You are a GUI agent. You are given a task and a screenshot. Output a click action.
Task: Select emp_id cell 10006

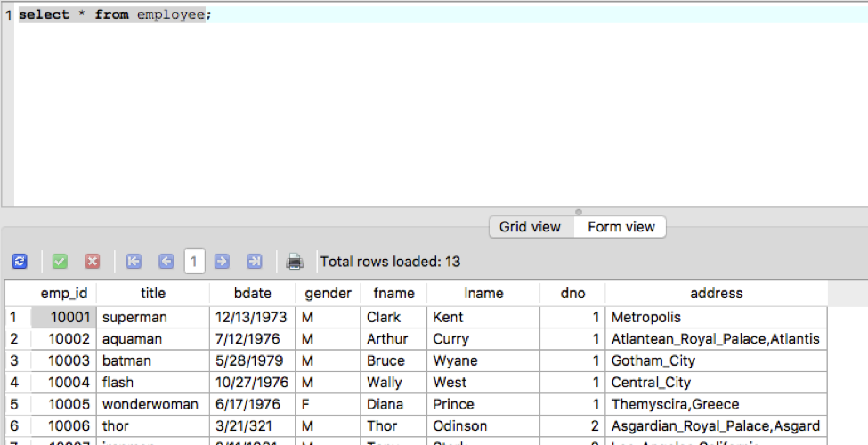[64, 425]
